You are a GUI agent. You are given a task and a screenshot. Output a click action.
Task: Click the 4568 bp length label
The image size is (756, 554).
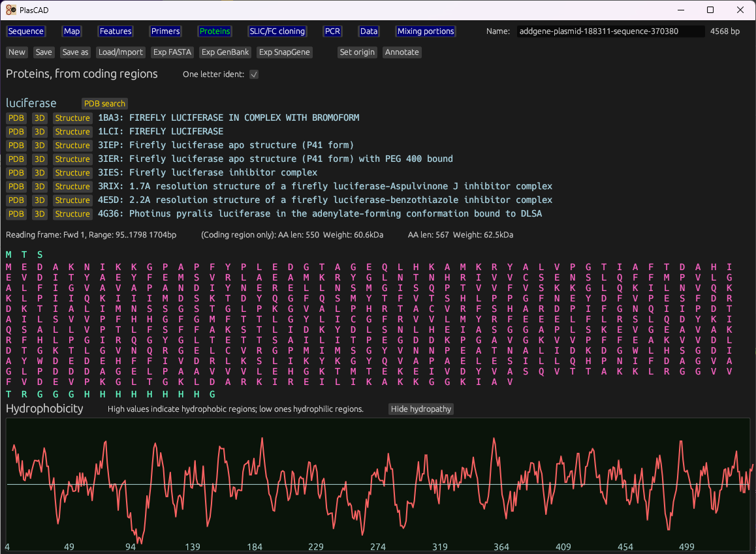[725, 31]
